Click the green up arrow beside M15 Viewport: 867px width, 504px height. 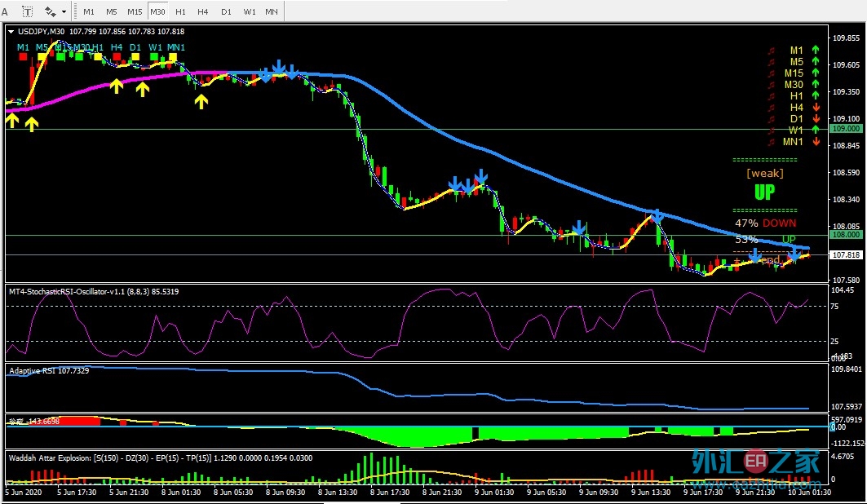[816, 73]
